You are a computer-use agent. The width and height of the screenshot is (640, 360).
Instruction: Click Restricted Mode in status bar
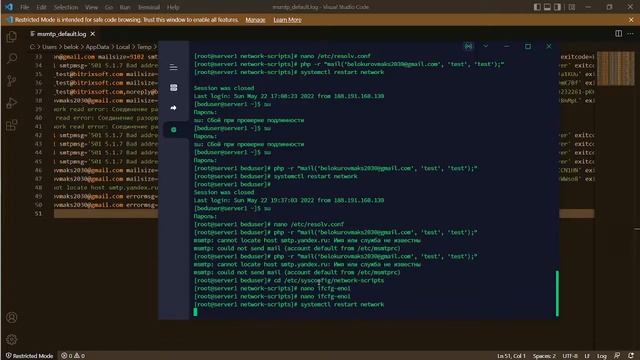[x=29, y=356]
